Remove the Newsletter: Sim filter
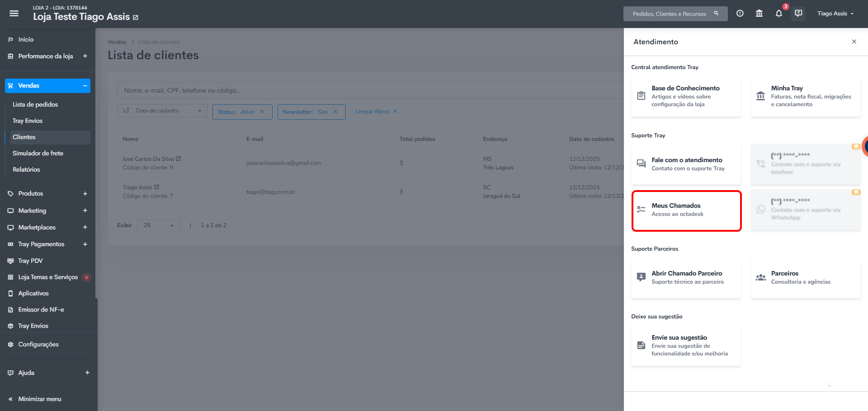 pyautogui.click(x=335, y=112)
